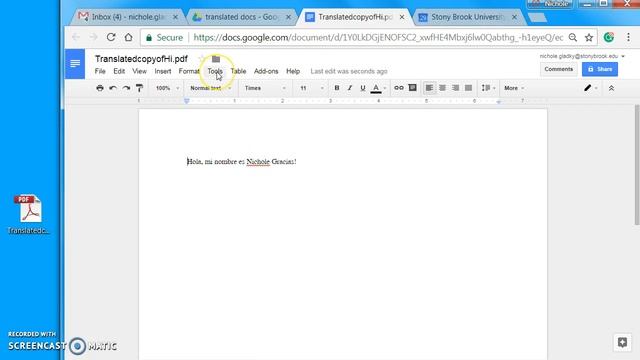This screenshot has width=640, height=360.
Task: Select the Paint format tool
Action: [x=139, y=88]
